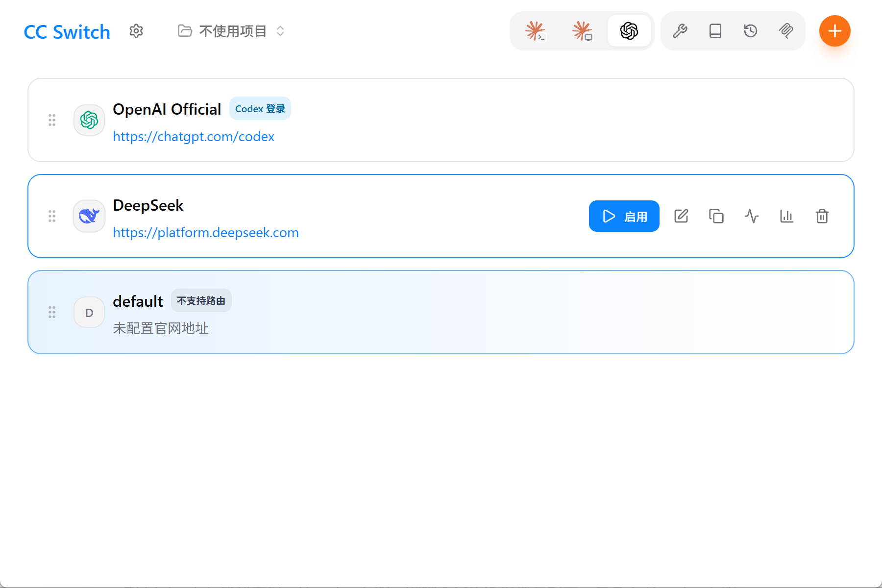Open the platform.deepseek.com link

click(x=206, y=233)
